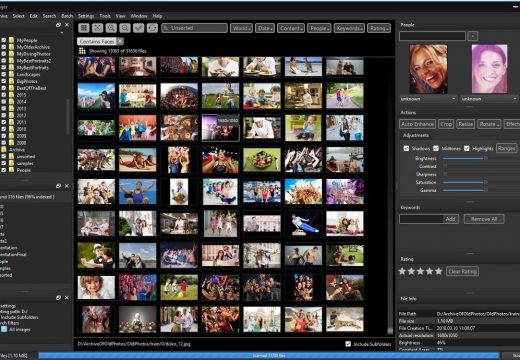Click the Auto Enhance button

(x=417, y=124)
